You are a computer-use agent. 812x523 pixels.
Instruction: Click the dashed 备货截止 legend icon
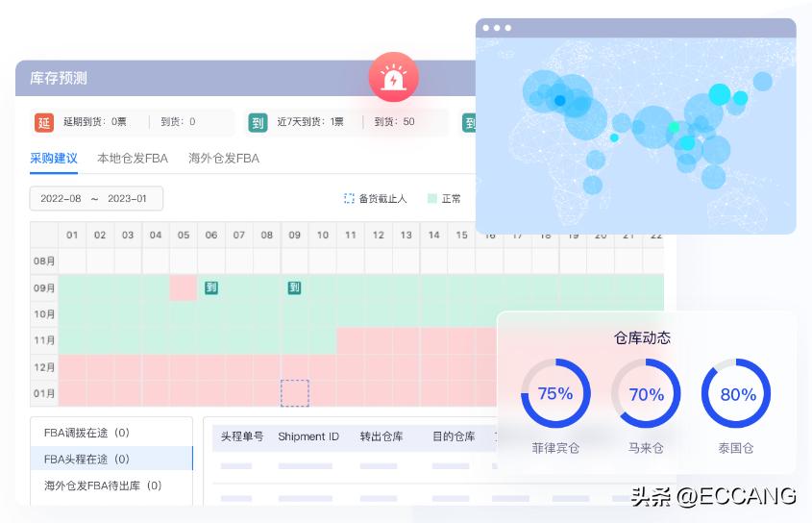pos(349,198)
